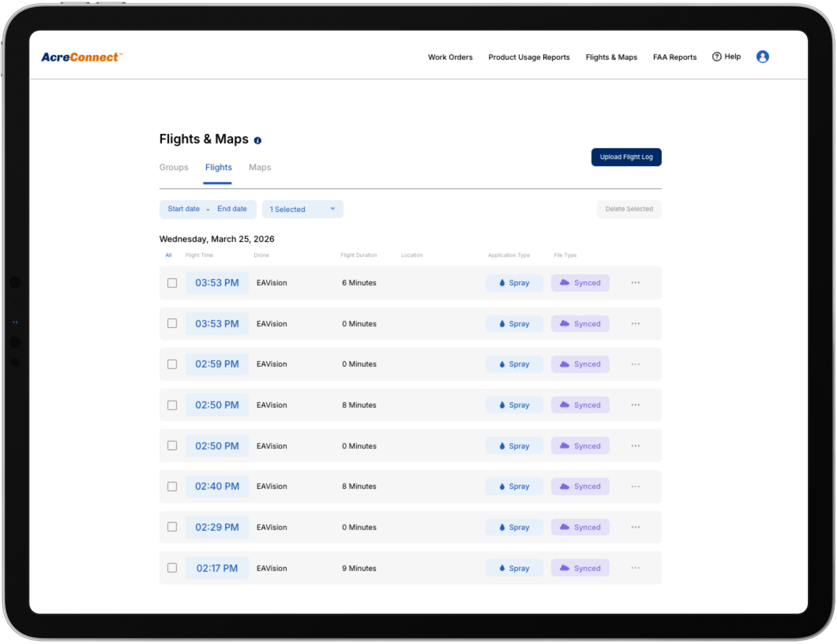Click the AcreConnect logo

pos(82,57)
